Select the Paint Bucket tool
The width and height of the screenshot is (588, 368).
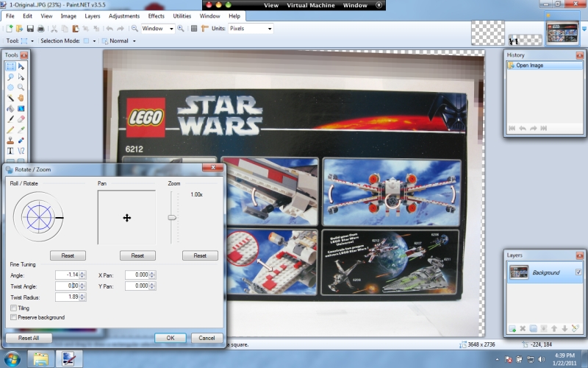point(10,108)
